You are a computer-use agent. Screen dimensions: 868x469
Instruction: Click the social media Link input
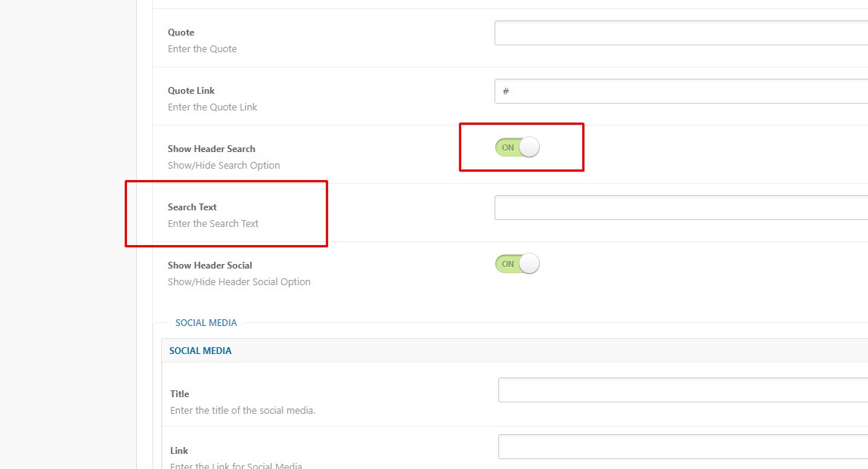682,447
